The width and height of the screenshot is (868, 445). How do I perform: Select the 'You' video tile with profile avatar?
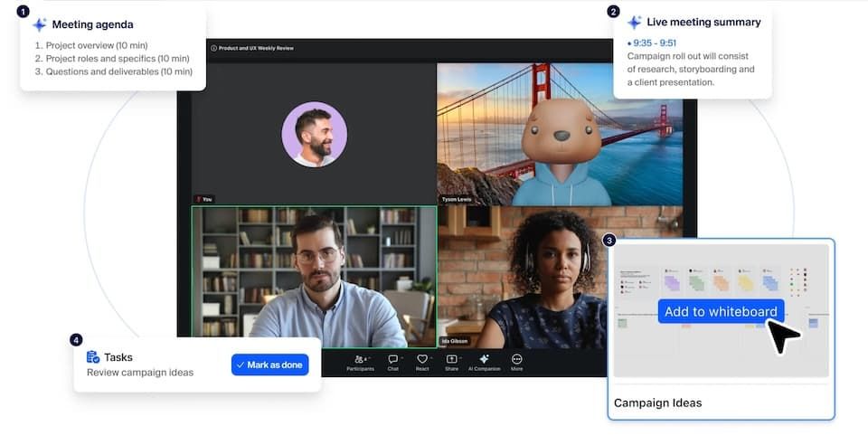(x=314, y=133)
